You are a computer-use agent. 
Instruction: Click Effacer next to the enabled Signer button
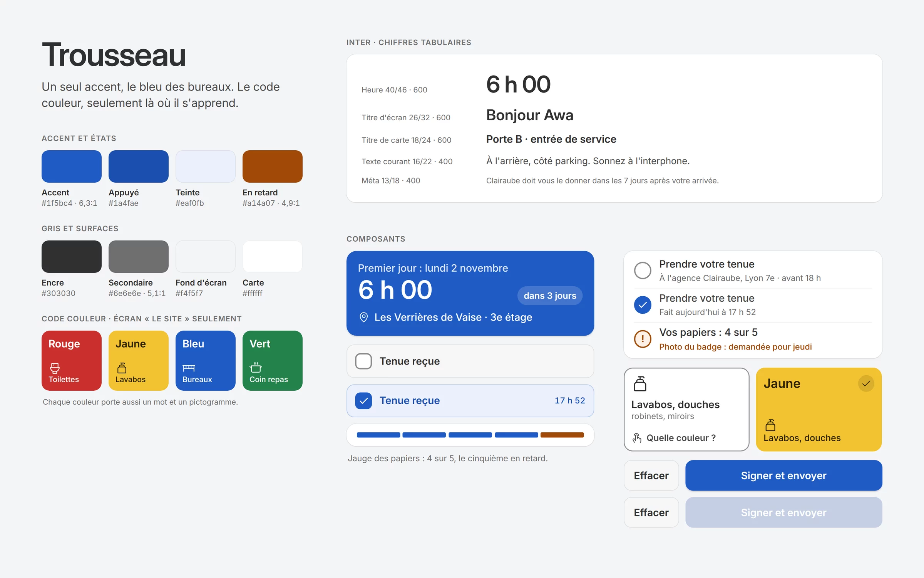(x=651, y=476)
